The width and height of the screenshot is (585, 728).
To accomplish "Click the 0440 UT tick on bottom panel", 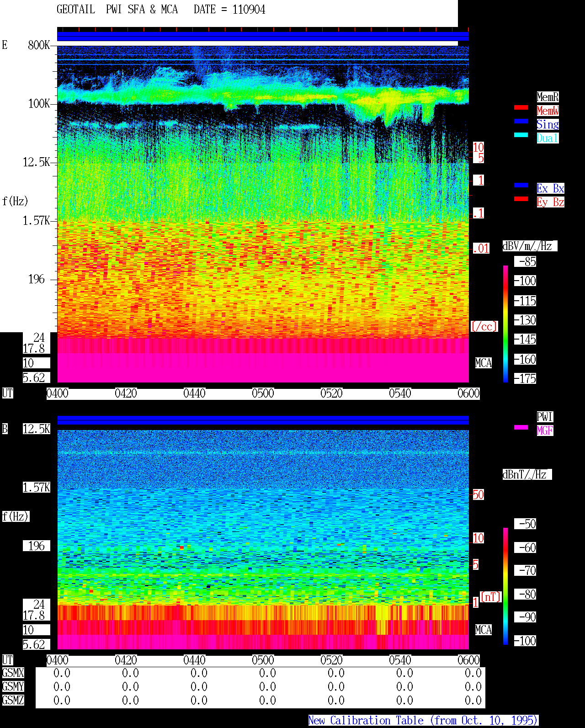I will (194, 660).
